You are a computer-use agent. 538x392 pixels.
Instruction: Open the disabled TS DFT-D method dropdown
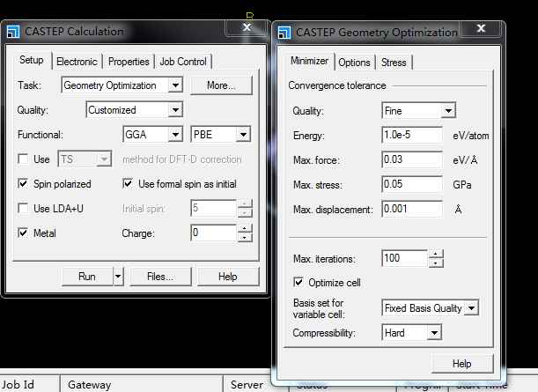(x=104, y=159)
